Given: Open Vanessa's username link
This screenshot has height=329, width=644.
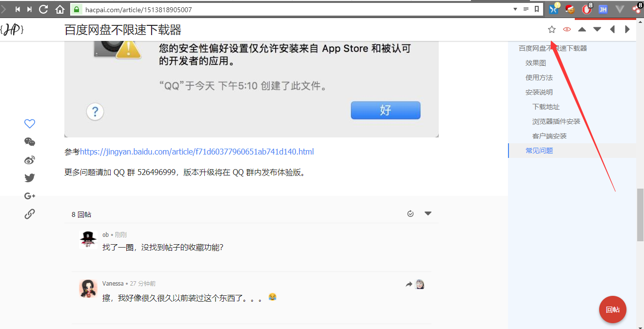Looking at the screenshot, I should (x=113, y=284).
